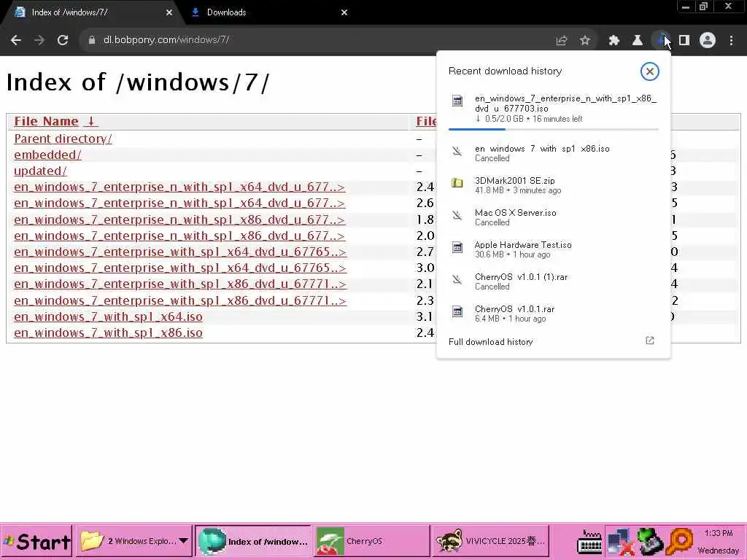Image resolution: width=747 pixels, height=560 pixels.
Task: Open the Full download history entry
Action: (x=553, y=341)
